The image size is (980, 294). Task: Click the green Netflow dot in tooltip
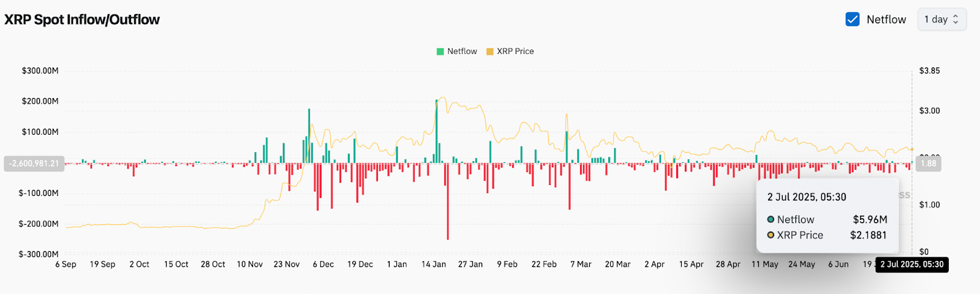coord(771,219)
